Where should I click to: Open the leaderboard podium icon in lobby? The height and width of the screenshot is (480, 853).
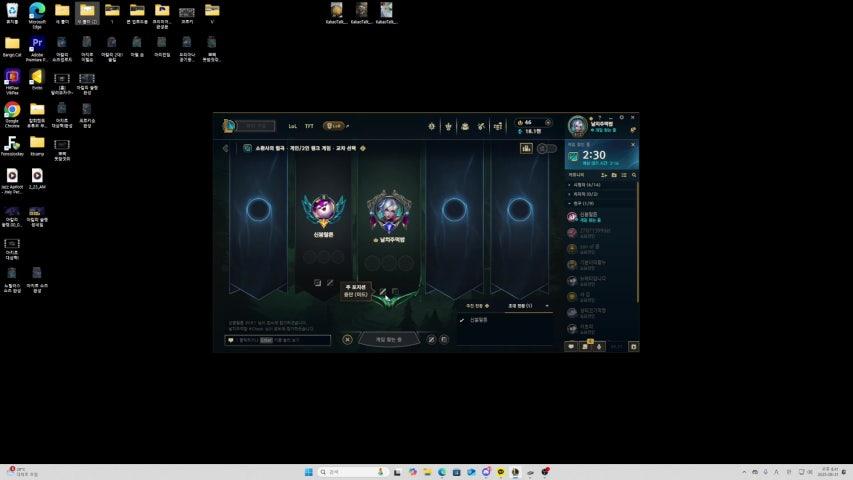point(526,148)
